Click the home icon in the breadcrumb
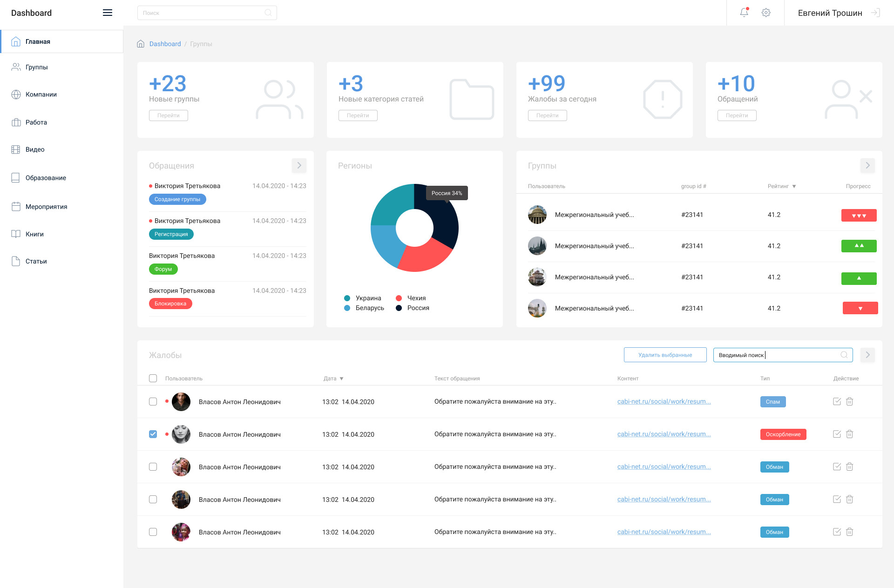 (x=141, y=44)
